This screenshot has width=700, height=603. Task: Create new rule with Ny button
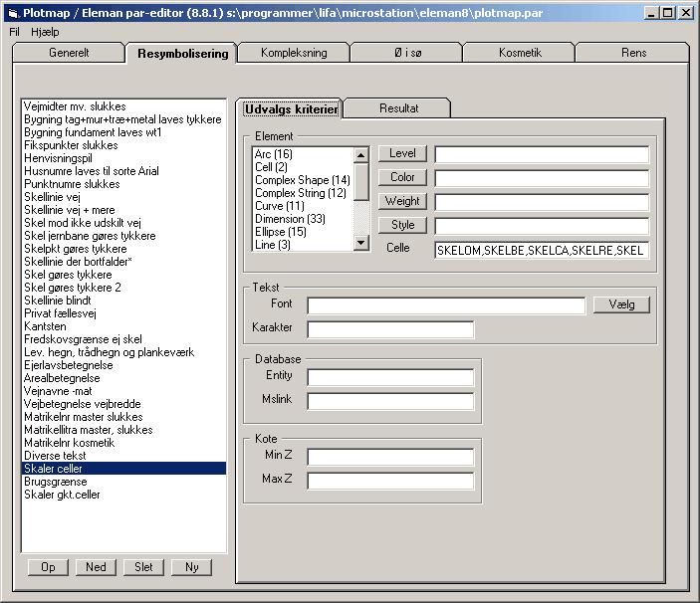[191, 567]
